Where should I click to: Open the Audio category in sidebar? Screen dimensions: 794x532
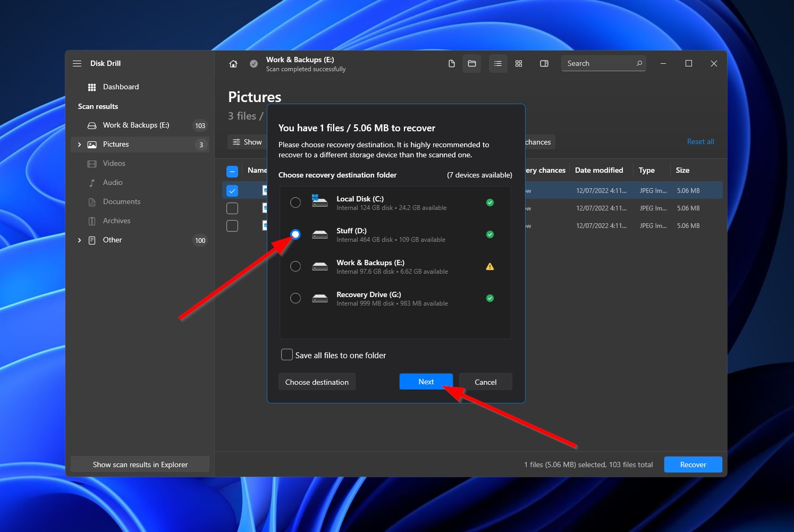click(140, 183)
